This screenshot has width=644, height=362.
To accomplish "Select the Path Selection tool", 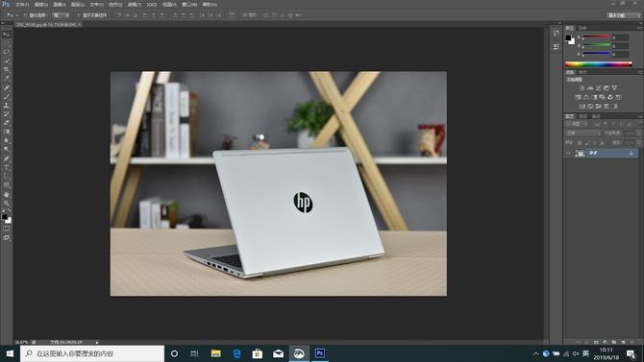I will pos(6,176).
